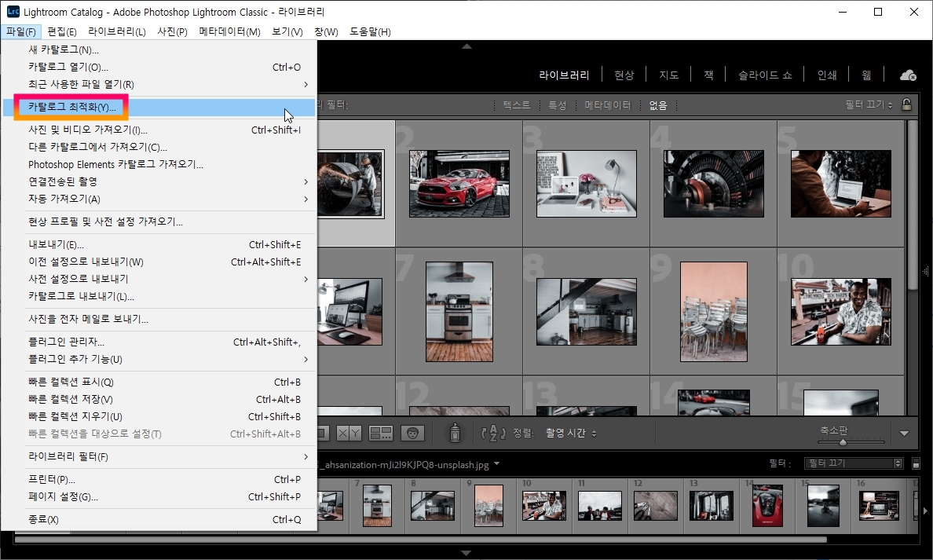Choose 빠른 컬렉션 저장(V) item
This screenshot has width=933, height=560.
click(x=159, y=399)
